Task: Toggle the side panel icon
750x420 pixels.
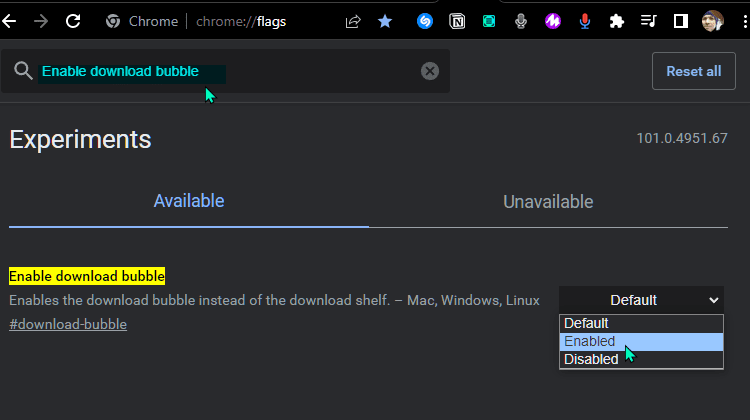Action: [680, 21]
